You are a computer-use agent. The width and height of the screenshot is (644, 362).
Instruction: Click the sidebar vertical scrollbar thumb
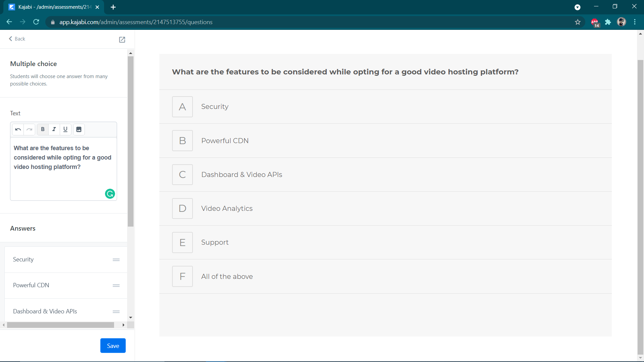pos(130,141)
